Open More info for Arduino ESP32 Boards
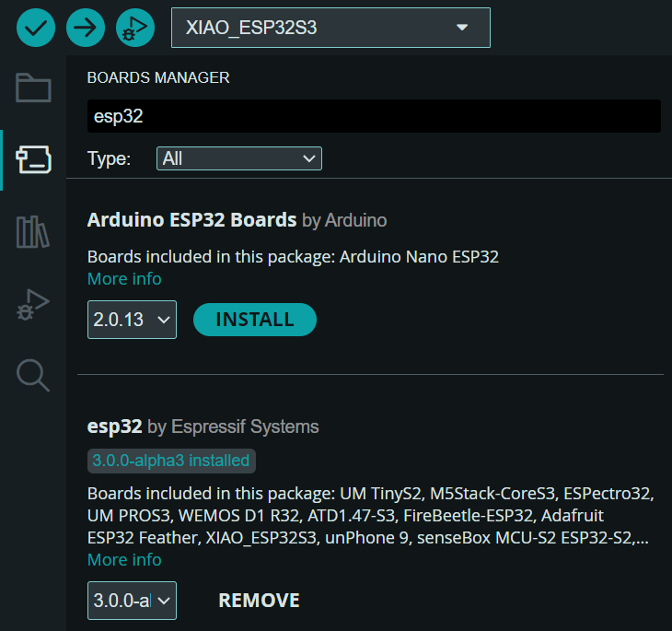This screenshot has width=672, height=631. (x=124, y=279)
